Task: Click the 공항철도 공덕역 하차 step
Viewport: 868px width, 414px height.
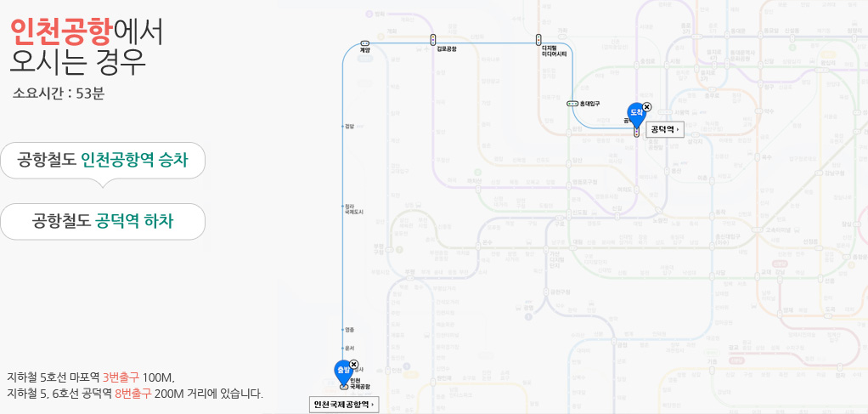Action: 103,221
